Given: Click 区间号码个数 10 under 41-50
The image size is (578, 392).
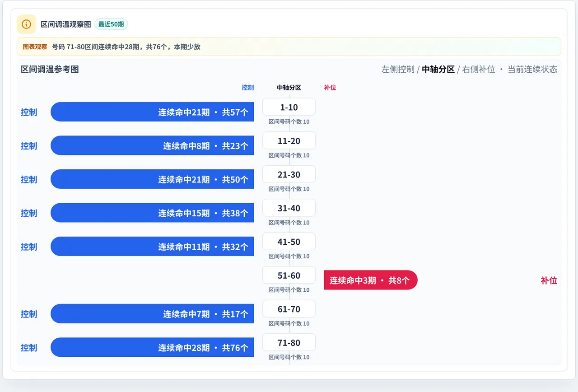Looking at the screenshot, I should (289, 256).
